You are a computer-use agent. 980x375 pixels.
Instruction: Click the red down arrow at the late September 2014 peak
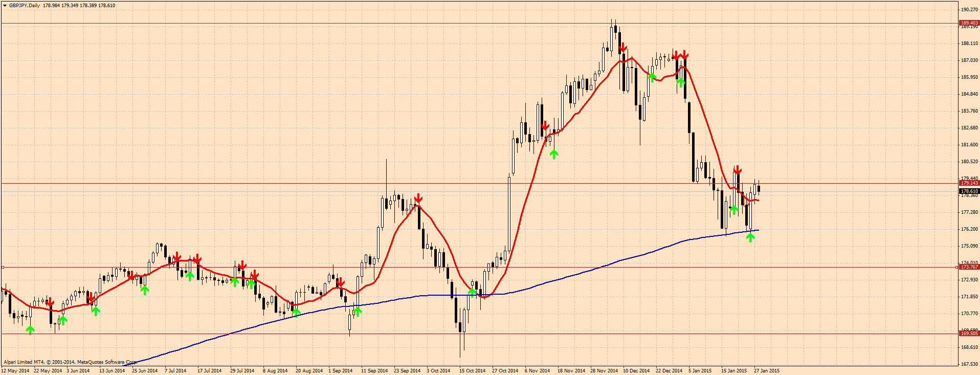418,198
